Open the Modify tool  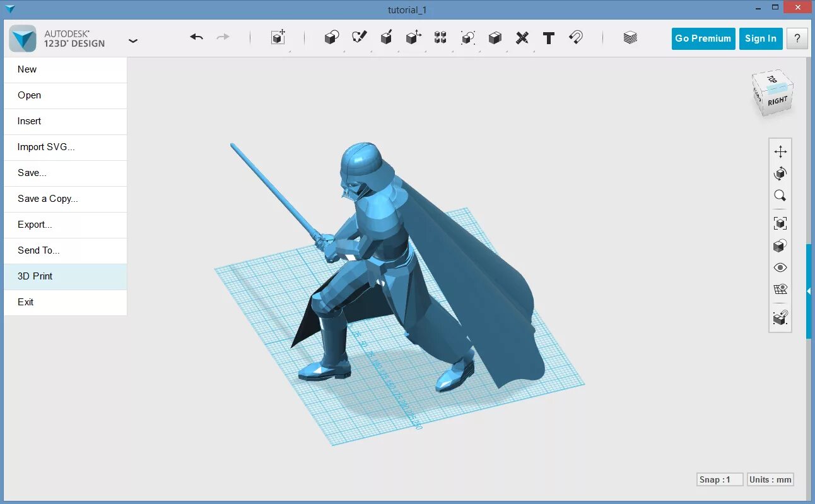[413, 38]
